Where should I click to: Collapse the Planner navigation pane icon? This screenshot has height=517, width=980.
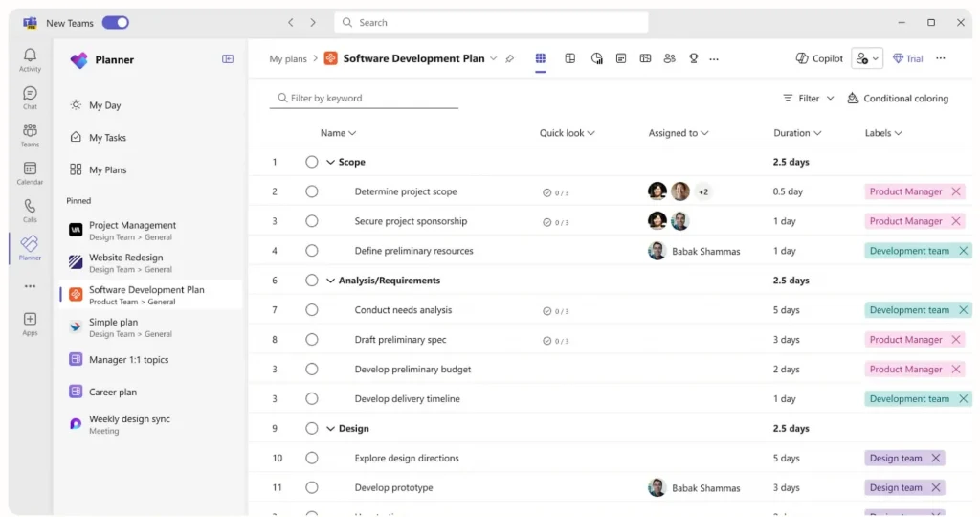tap(228, 59)
